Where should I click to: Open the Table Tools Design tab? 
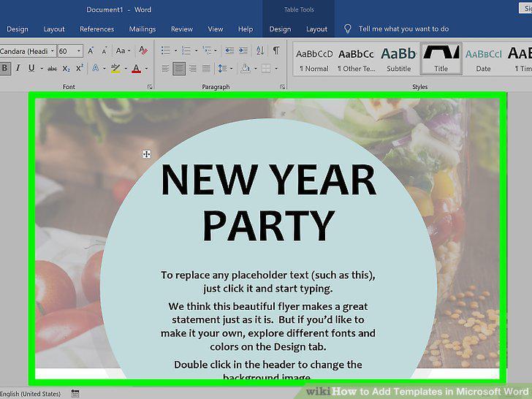click(280, 29)
